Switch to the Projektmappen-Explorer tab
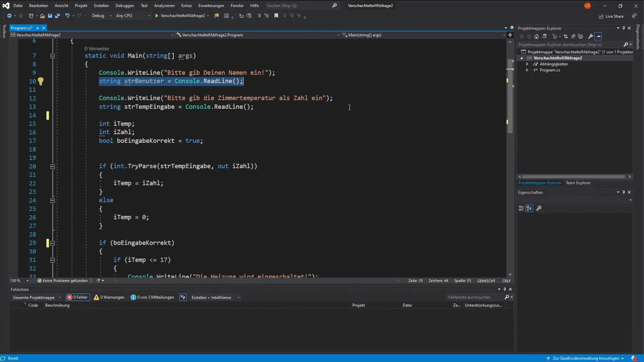This screenshot has width=644, height=362. [x=540, y=183]
